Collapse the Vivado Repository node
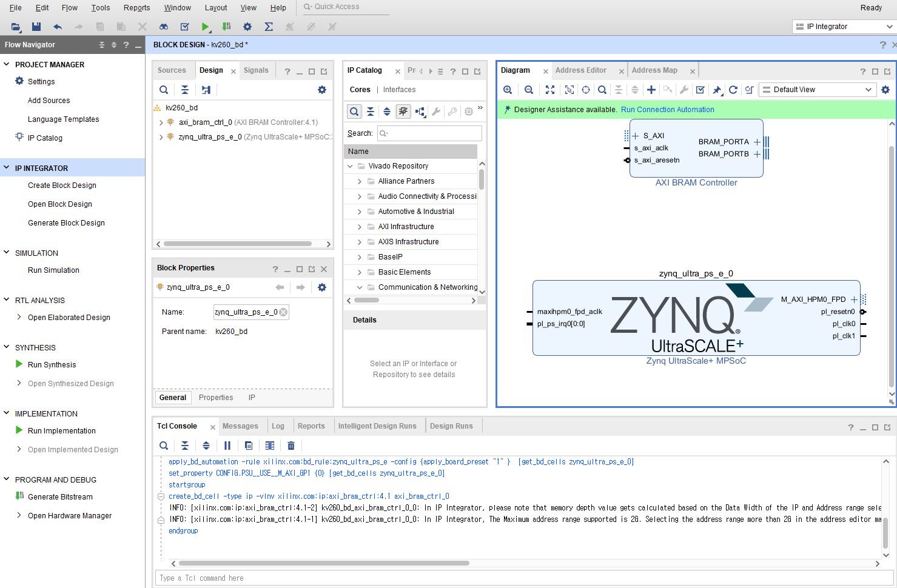The height and width of the screenshot is (588, 897). pyautogui.click(x=350, y=166)
